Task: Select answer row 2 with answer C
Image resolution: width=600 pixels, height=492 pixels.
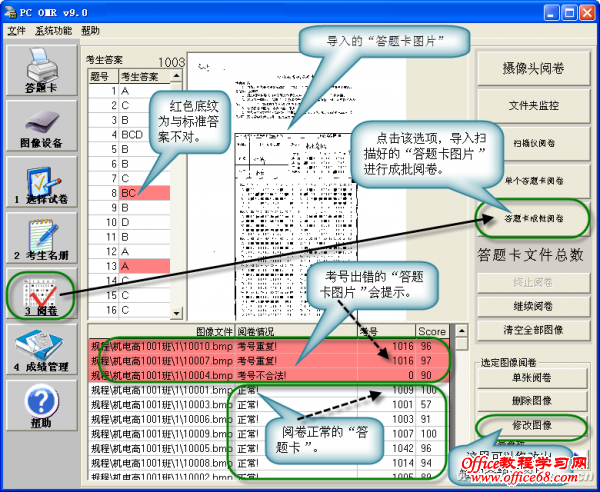Action: [x=129, y=106]
